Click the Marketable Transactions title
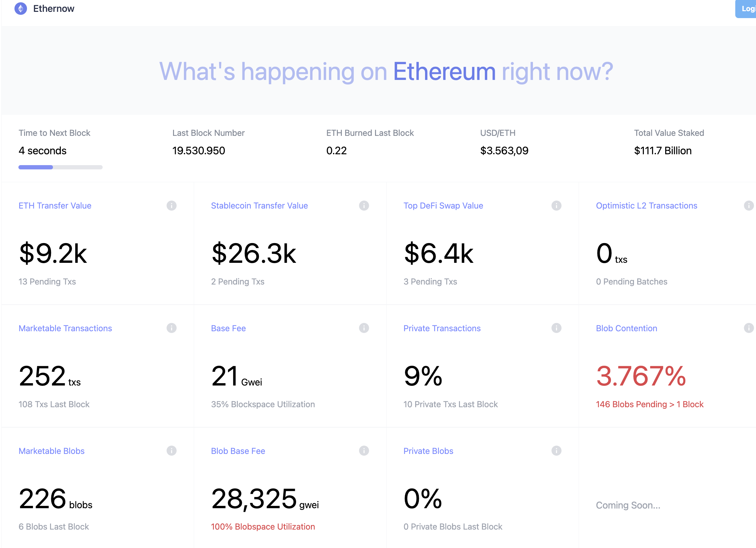 [65, 328]
